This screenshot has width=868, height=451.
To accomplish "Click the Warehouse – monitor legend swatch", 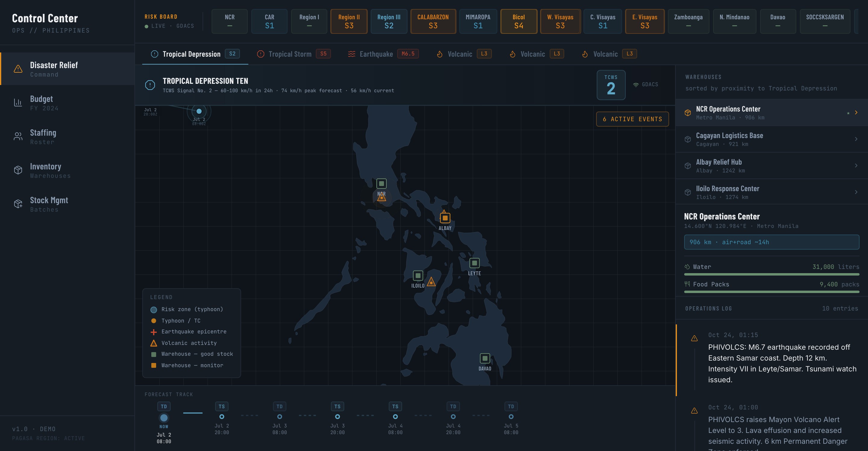I will pos(154,365).
